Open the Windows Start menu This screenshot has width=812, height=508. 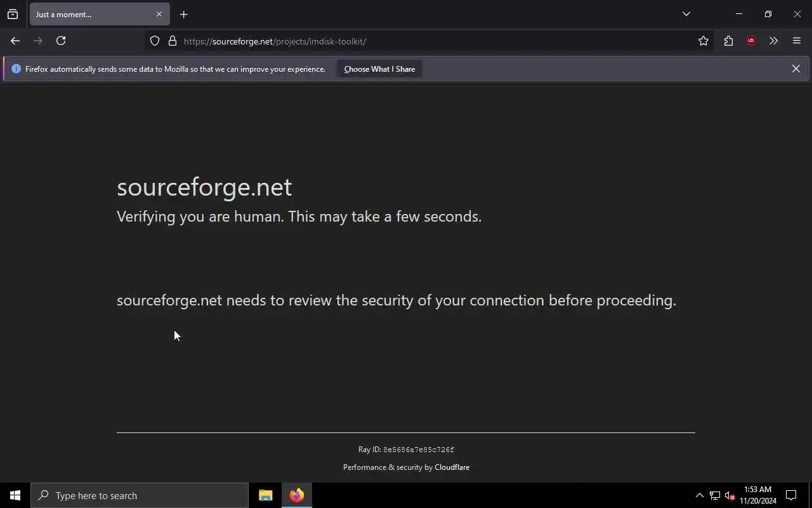point(15,495)
